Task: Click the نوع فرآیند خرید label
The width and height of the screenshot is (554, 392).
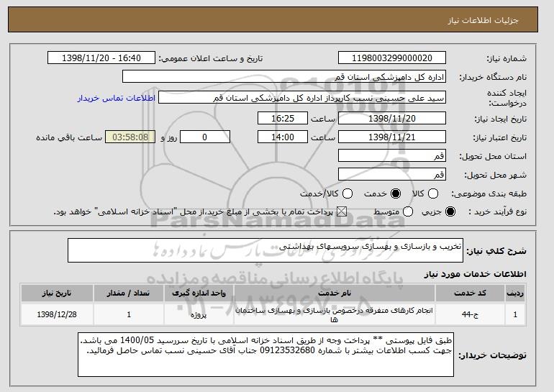Action: pos(497,211)
